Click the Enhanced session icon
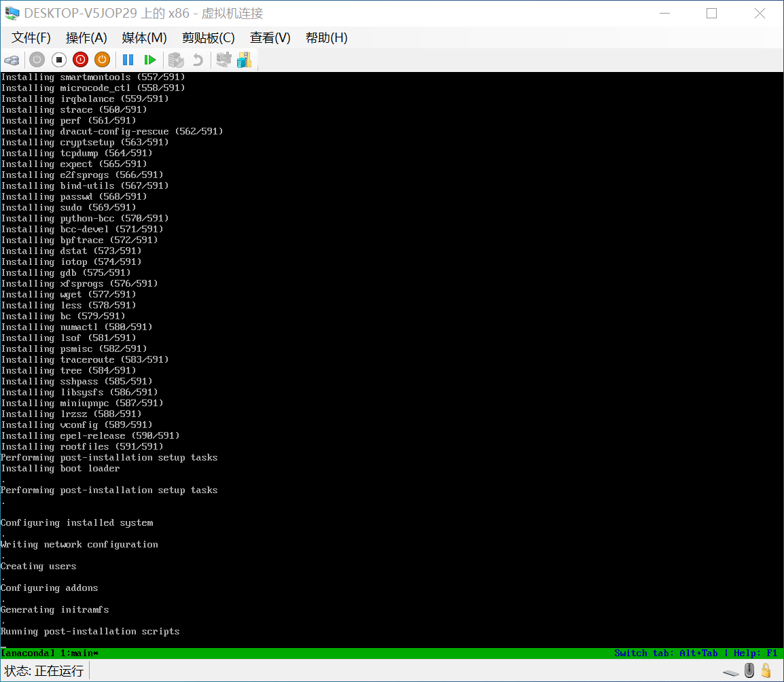Viewport: 784px width, 682px height. (x=224, y=60)
